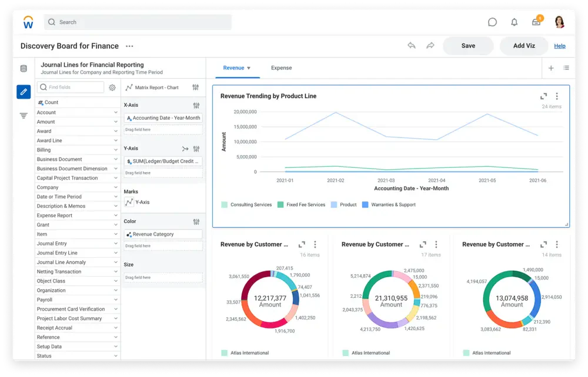Click the Add Viz button
Screen dimensions: 588x377
(x=524, y=46)
